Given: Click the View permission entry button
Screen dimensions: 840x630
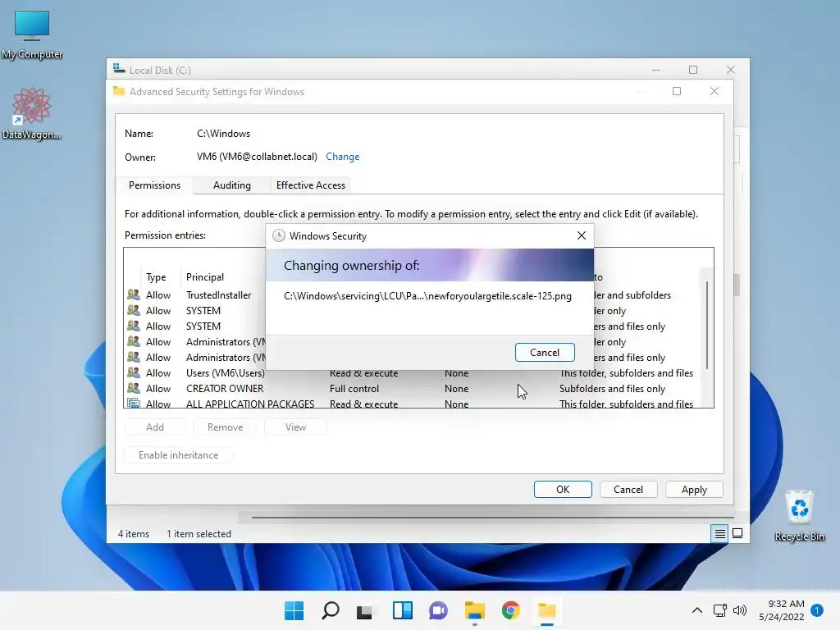Looking at the screenshot, I should 295,427.
